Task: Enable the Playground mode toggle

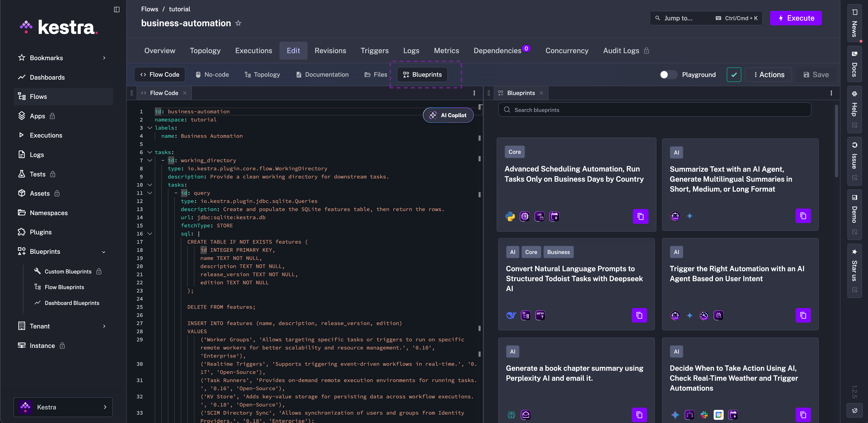Action: click(668, 74)
